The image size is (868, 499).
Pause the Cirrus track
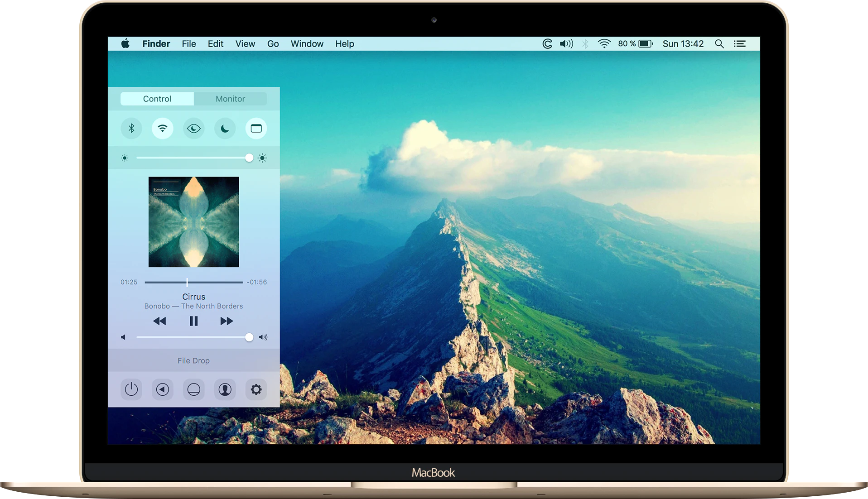194,321
